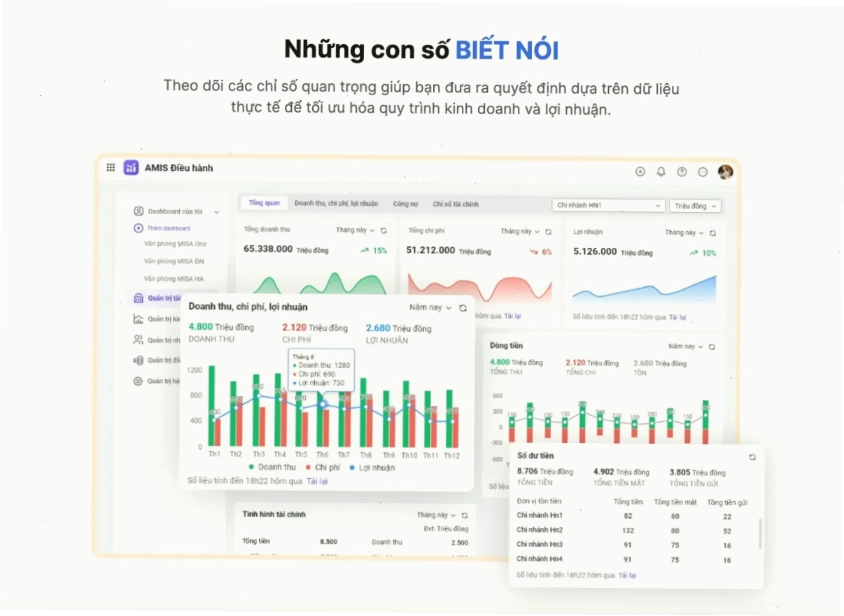The image size is (844, 616).
Task: Refresh the Tổng chi phí card
Action: (x=548, y=231)
